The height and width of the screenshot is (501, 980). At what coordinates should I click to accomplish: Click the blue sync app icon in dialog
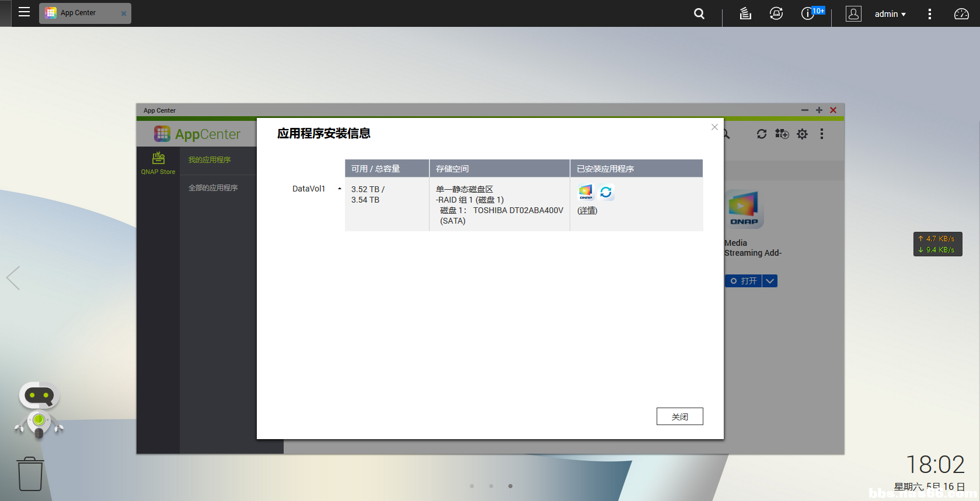tap(606, 192)
